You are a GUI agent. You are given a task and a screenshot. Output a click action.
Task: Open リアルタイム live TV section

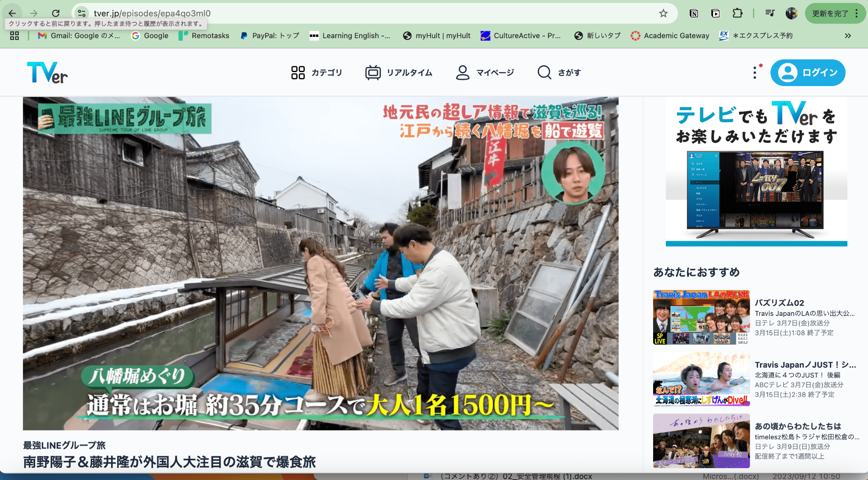[399, 73]
